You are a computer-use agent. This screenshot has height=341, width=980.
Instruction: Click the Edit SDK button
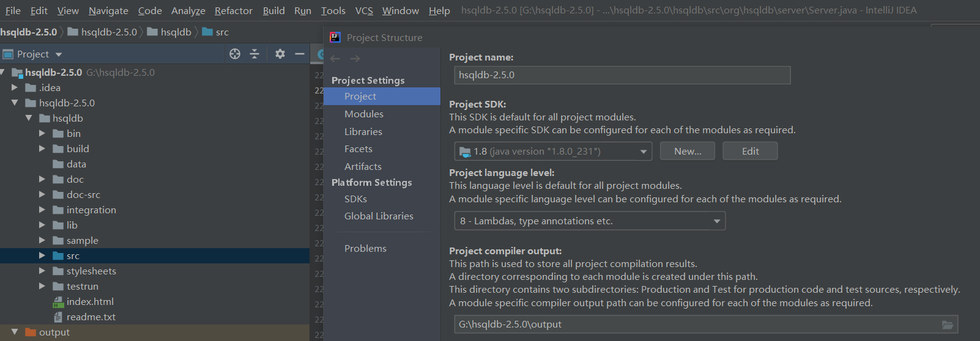pyautogui.click(x=750, y=152)
